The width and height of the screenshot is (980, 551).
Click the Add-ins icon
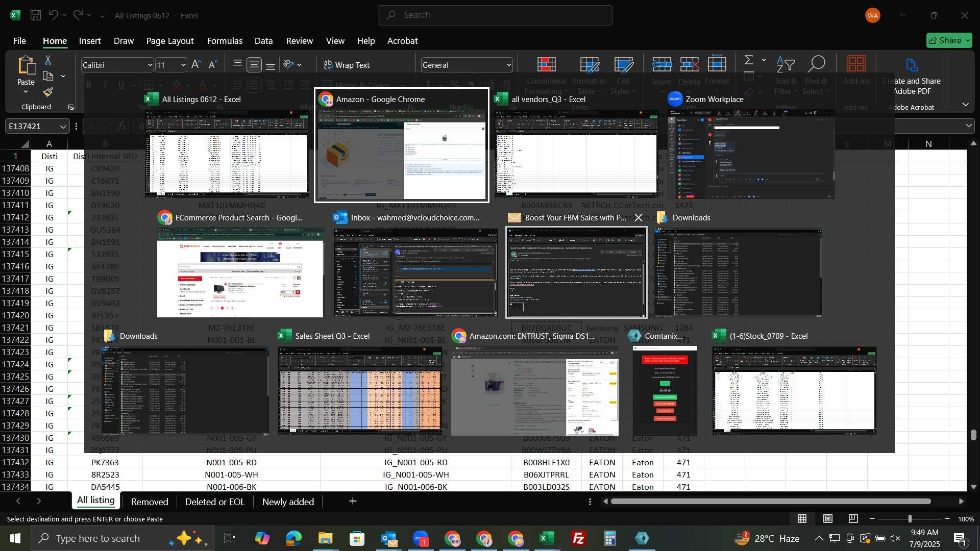[856, 65]
